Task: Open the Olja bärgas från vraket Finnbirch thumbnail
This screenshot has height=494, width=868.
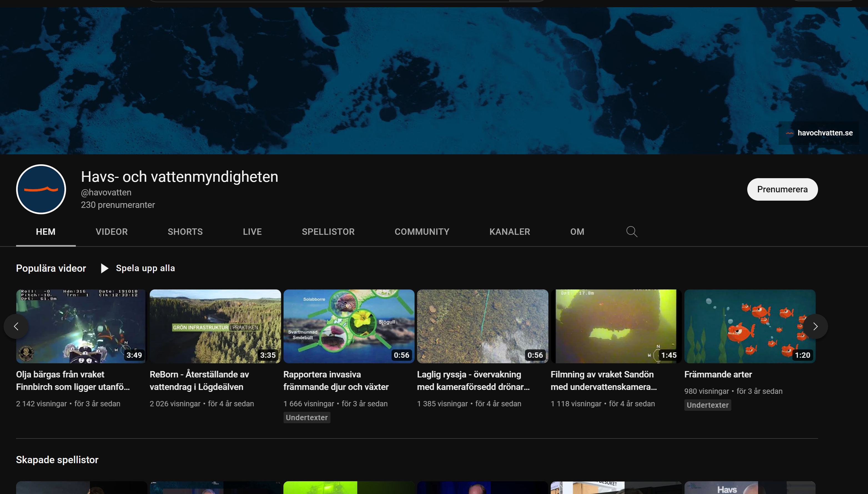Action: click(x=81, y=326)
